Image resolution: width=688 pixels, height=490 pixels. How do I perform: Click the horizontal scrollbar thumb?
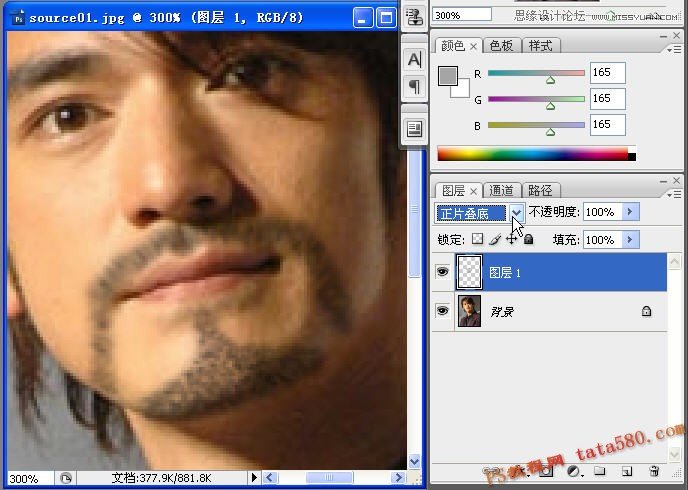coord(329,477)
